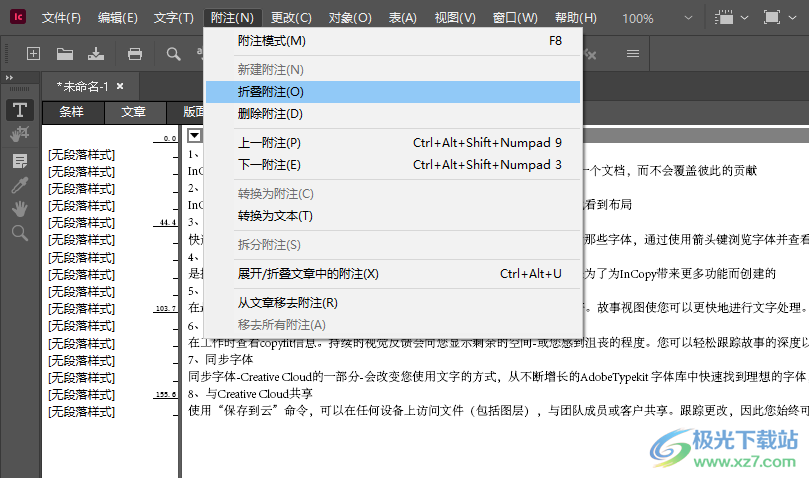
Task: Collapse the story with triangle toggle
Action: (195, 135)
